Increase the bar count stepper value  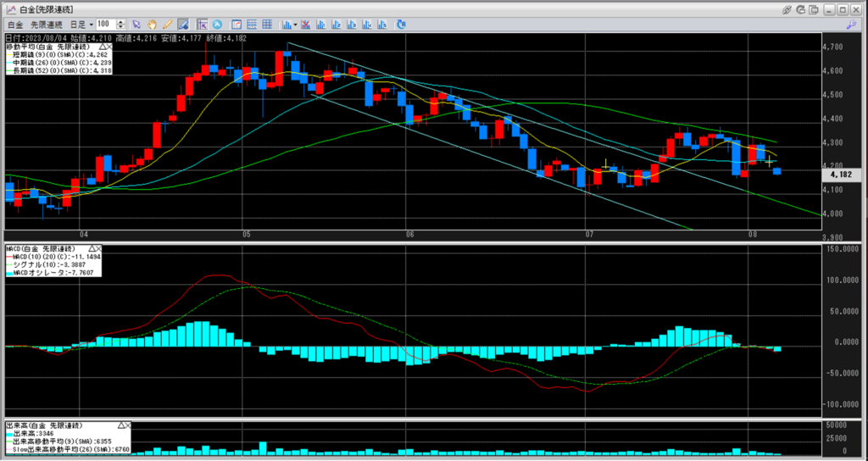(123, 22)
